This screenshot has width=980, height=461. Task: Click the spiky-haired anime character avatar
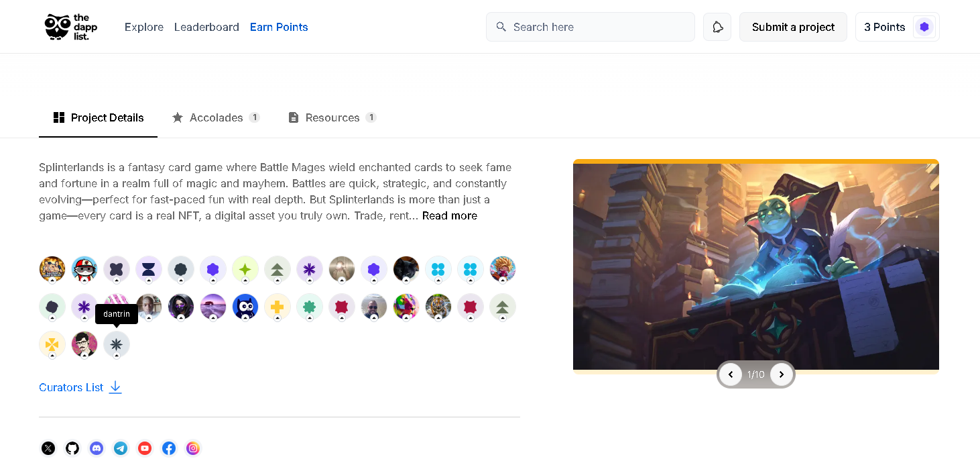point(503,269)
